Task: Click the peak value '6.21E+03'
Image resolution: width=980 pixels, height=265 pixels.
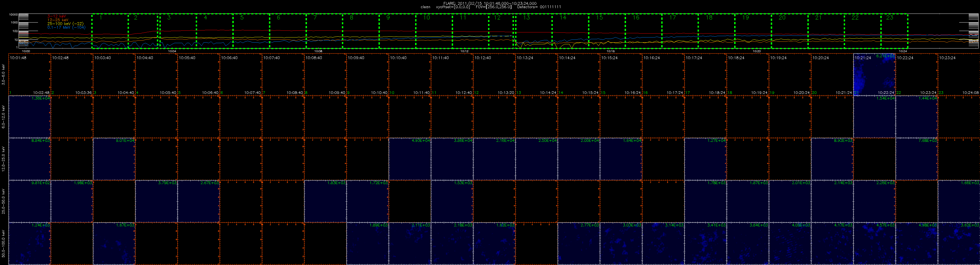Action: [886, 56]
